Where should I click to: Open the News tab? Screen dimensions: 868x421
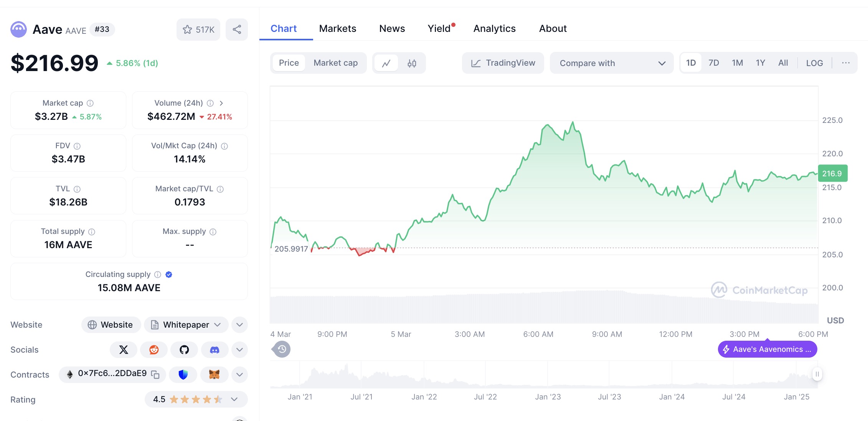(x=392, y=29)
